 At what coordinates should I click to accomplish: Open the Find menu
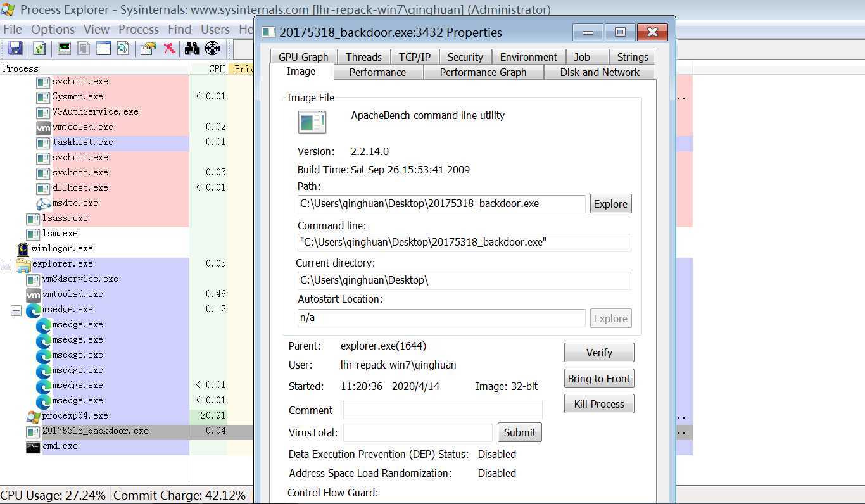tap(180, 29)
